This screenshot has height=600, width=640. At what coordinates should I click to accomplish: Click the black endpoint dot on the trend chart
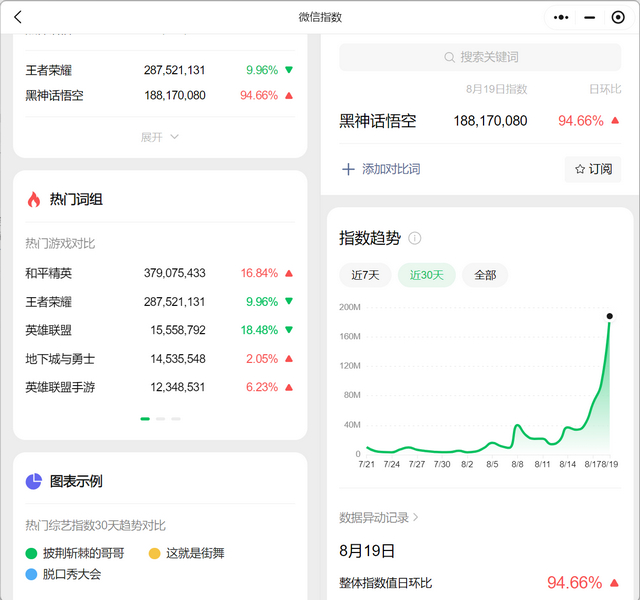(609, 316)
